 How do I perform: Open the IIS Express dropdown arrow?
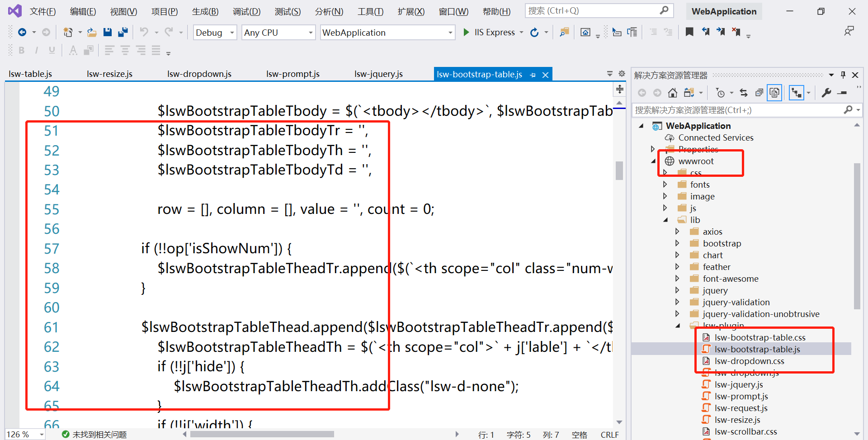(x=521, y=32)
